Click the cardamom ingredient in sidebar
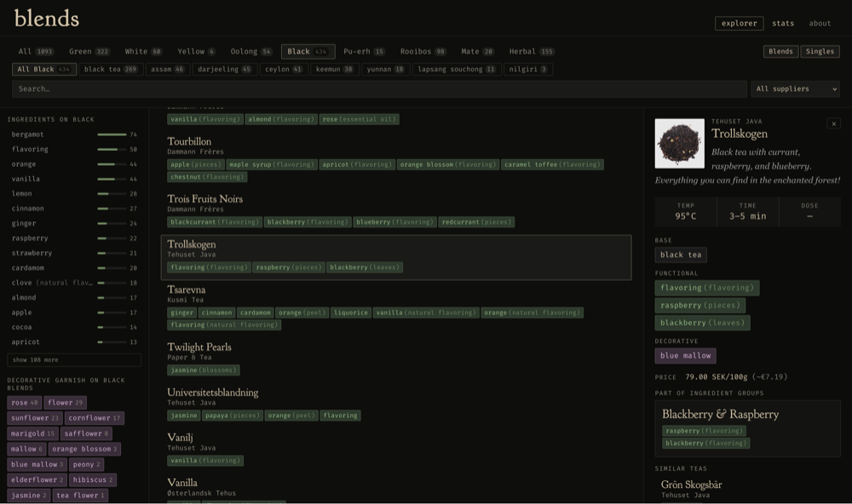852x504 pixels. tap(74, 268)
